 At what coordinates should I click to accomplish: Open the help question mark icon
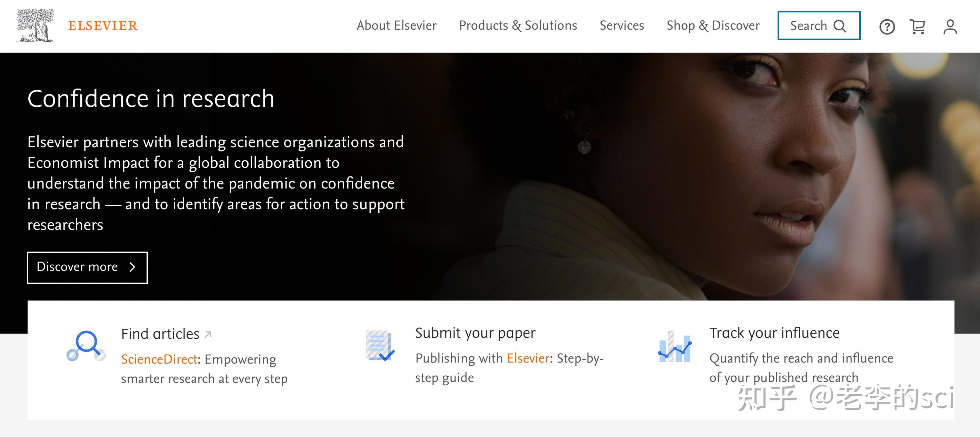click(887, 27)
